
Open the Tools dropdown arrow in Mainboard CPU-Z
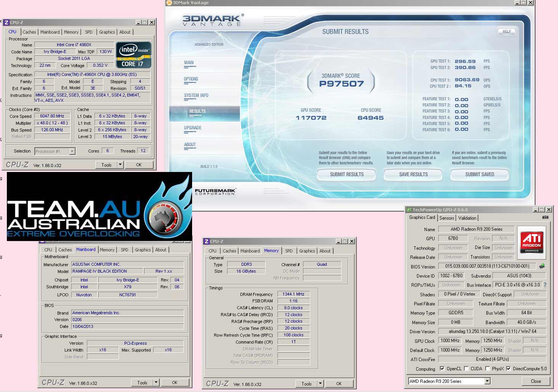(156, 382)
